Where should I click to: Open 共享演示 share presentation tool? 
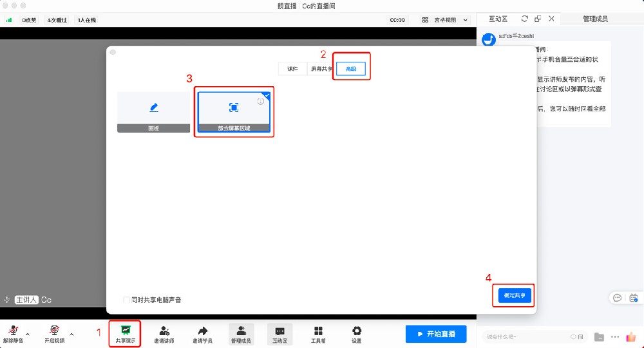pos(126,334)
